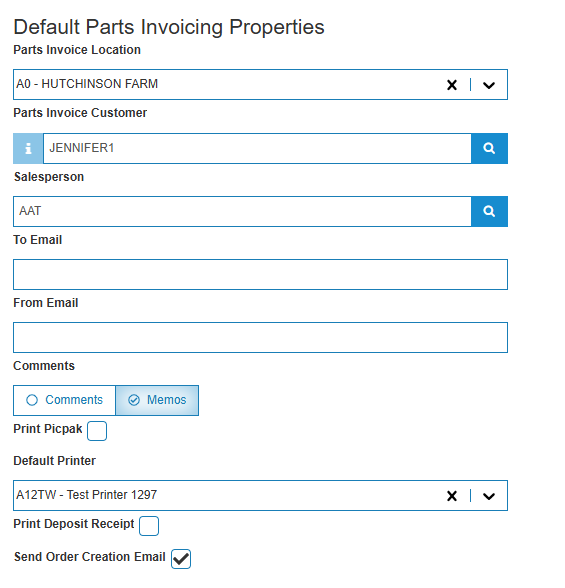Image resolution: width=565 pixels, height=588 pixels.
Task: Focus the Salesperson field containing AAT
Action: click(x=242, y=212)
